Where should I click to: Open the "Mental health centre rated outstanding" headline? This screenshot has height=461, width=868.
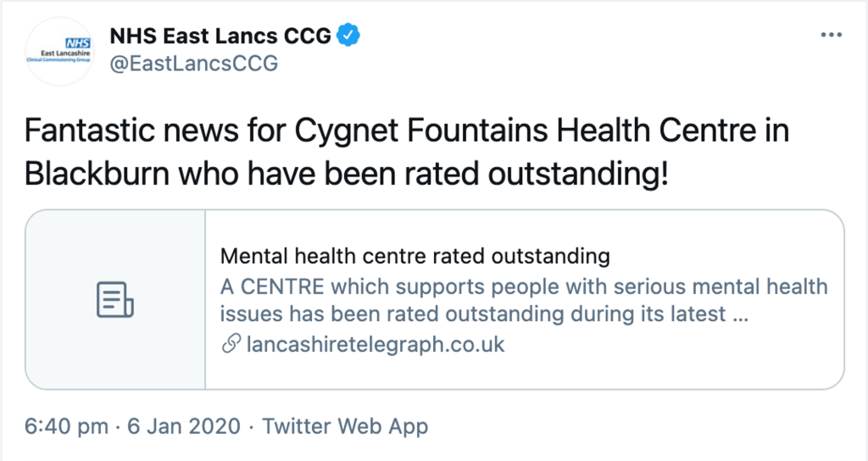click(x=415, y=256)
